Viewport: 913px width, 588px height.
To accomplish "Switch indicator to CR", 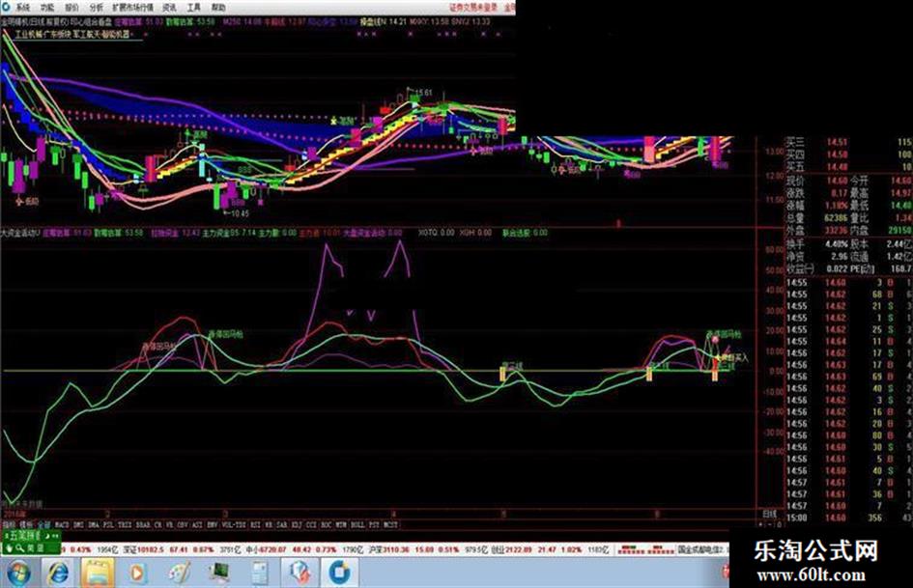I will pos(158,524).
